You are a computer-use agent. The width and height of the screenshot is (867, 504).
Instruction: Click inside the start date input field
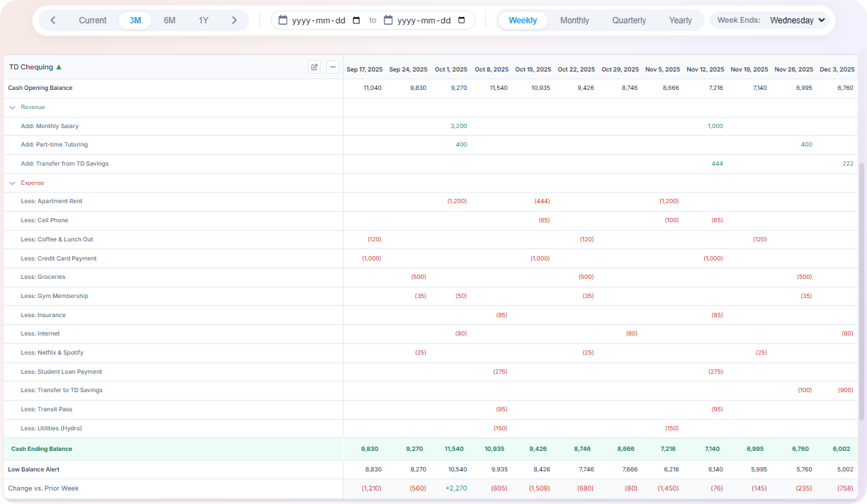coord(319,21)
